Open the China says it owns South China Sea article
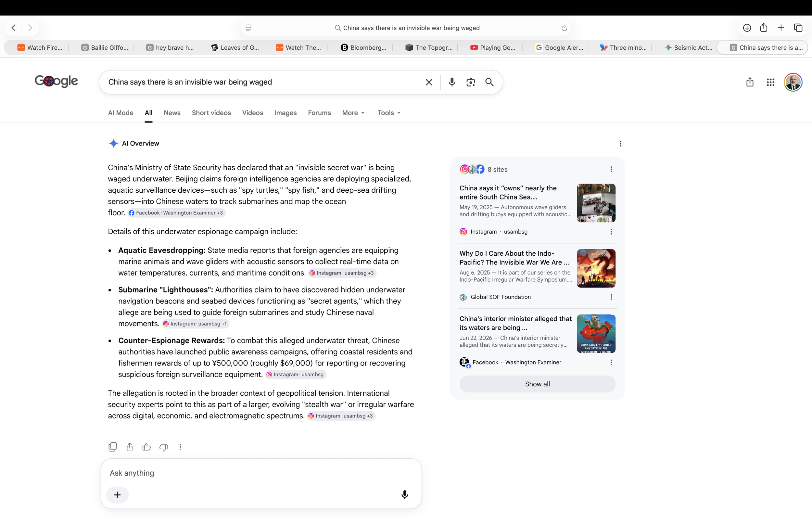This screenshot has width=812, height=525. point(515,193)
